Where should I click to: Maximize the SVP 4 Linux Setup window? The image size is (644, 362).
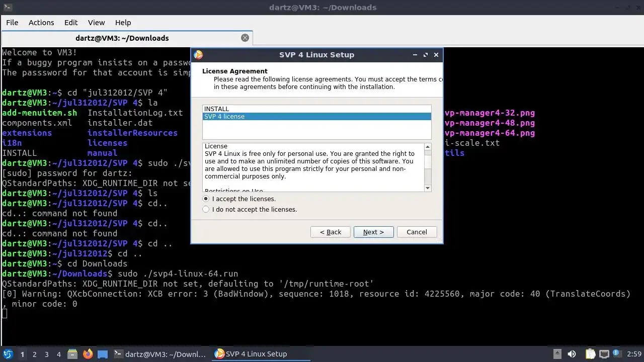[x=426, y=55]
